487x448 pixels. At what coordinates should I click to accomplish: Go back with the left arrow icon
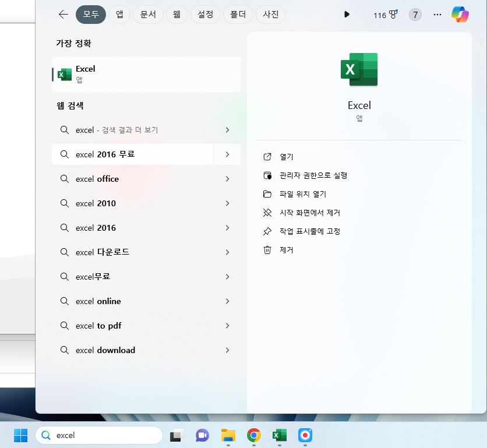[63, 15]
